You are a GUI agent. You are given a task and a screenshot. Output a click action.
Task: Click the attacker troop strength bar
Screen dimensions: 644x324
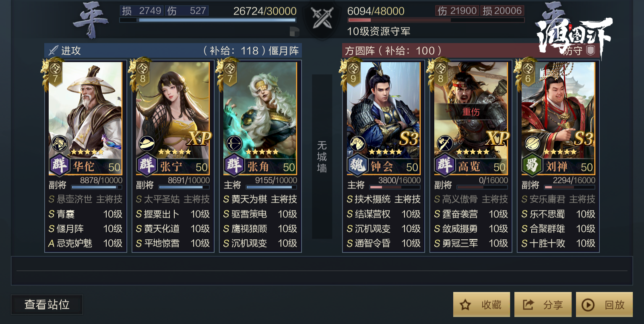point(208,20)
